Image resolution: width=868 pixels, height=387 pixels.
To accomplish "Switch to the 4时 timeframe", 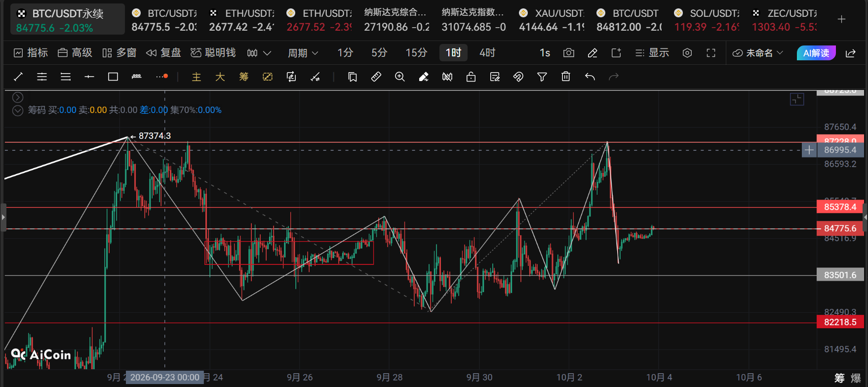I will coord(487,53).
